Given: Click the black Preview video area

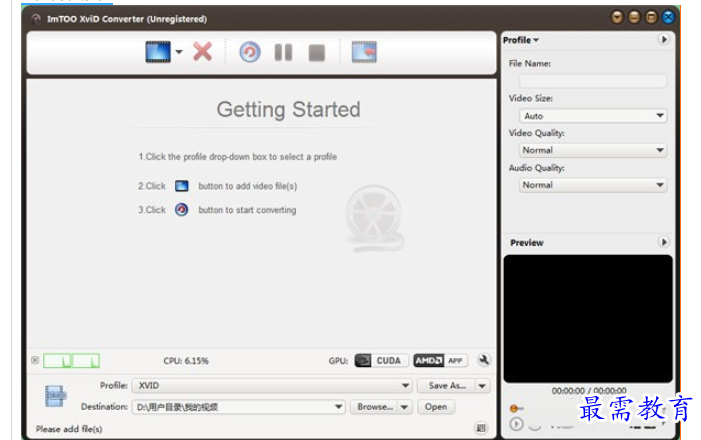Looking at the screenshot, I should (x=588, y=318).
